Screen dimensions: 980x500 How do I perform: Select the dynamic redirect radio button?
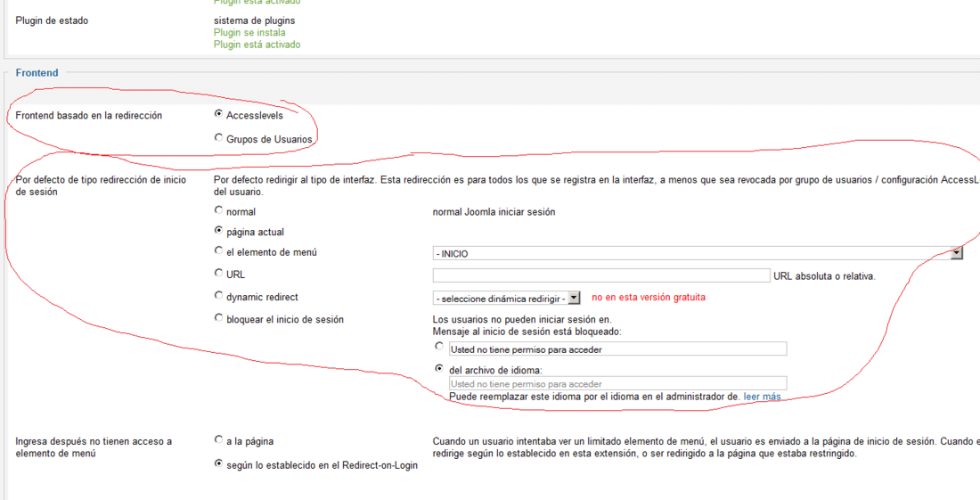click(218, 296)
